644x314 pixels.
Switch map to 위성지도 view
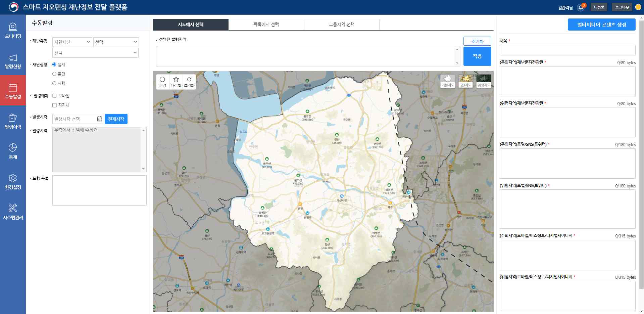pos(484,81)
